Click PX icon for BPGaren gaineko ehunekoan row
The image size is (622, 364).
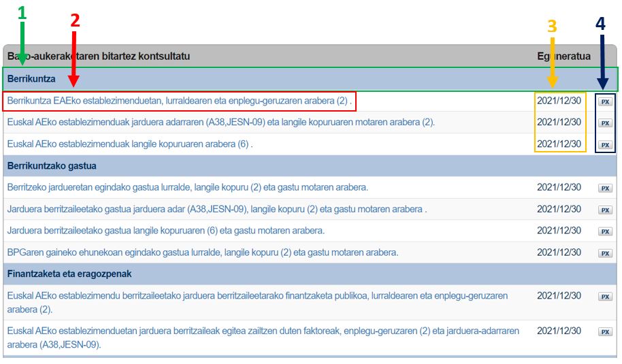coord(605,253)
